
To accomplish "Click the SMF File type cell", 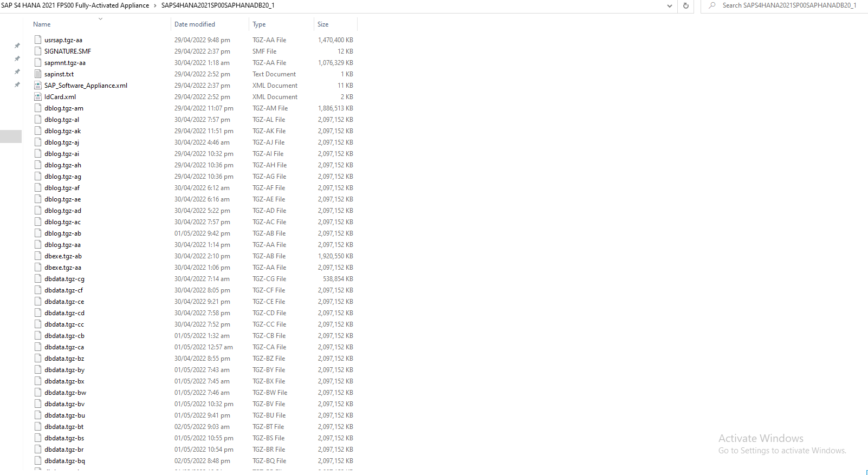I will click(264, 51).
